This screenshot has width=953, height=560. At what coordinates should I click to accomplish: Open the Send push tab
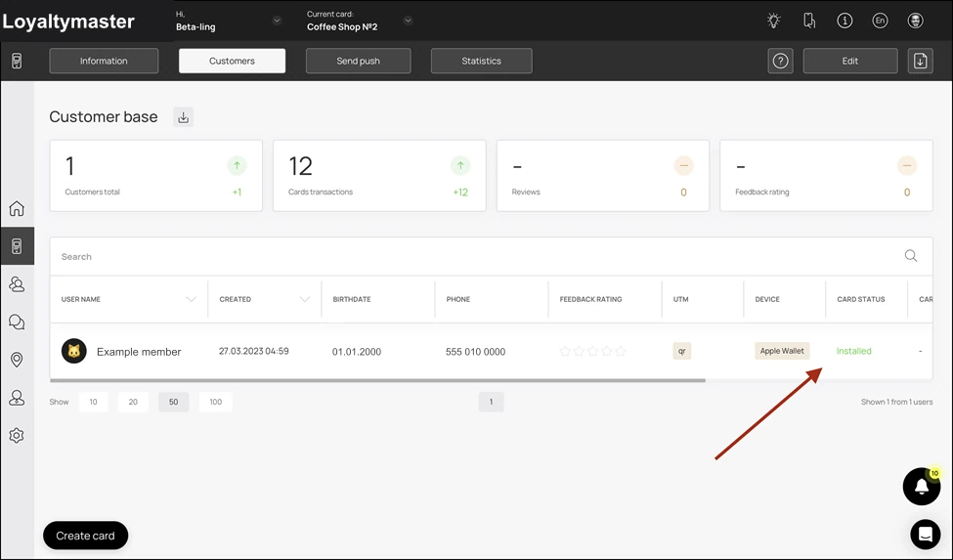358,61
